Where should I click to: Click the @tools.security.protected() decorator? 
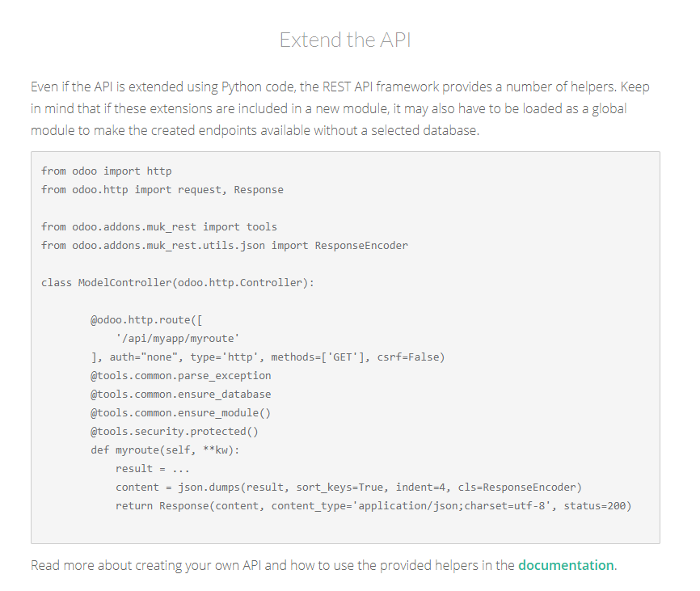click(x=175, y=431)
